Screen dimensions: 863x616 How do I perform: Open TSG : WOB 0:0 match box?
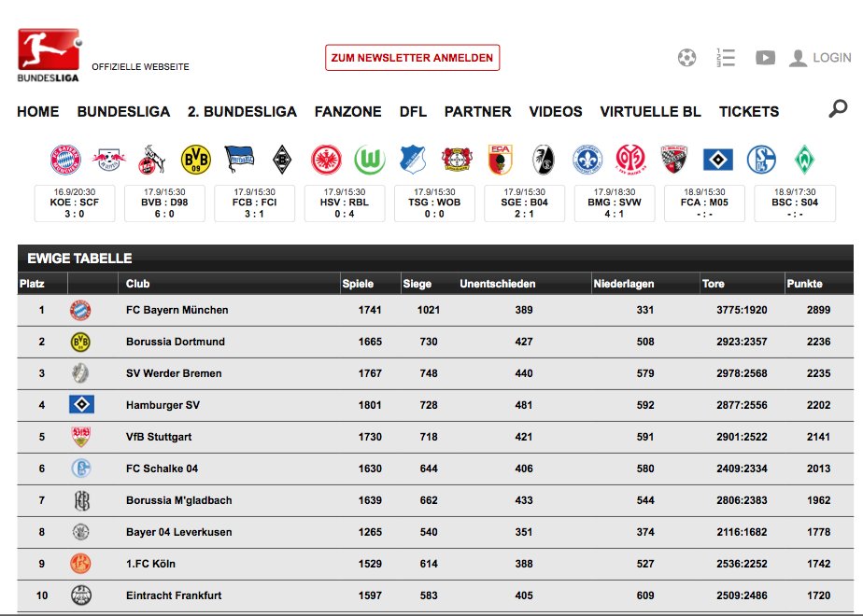(434, 203)
